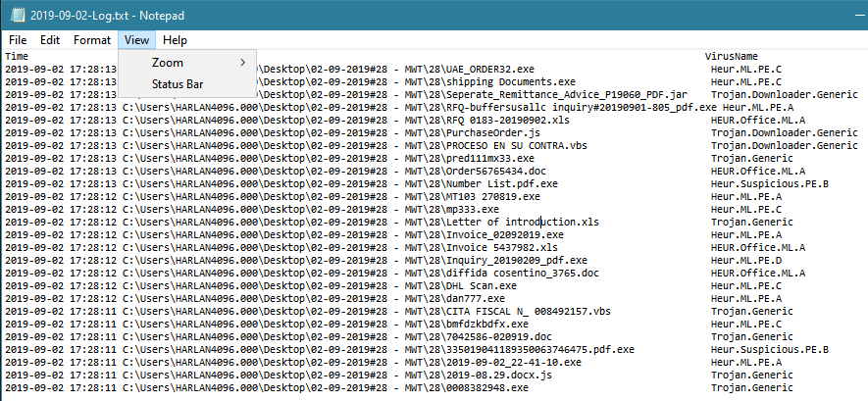Click the pred111mx33.exe file name
This screenshot has height=401, width=868.
[x=490, y=158]
